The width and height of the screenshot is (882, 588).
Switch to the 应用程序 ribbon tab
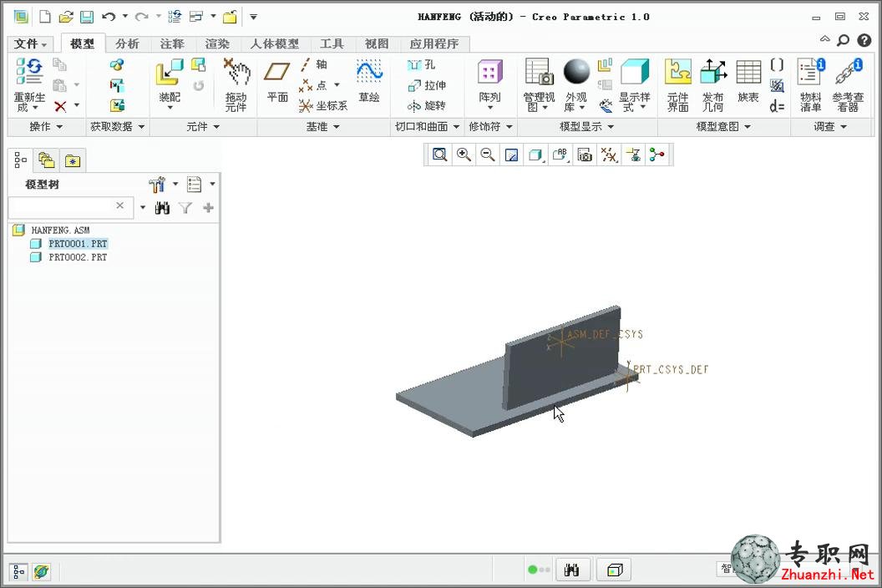point(433,44)
